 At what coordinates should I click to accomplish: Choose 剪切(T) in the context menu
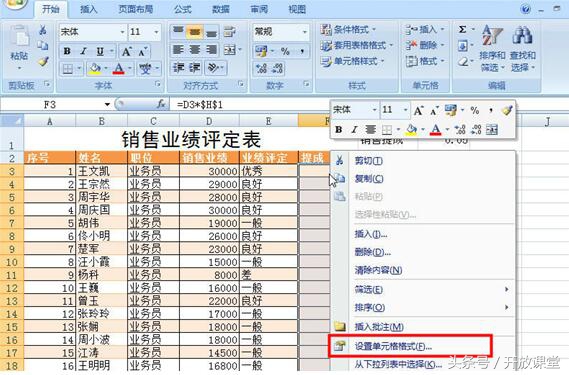coord(423,160)
